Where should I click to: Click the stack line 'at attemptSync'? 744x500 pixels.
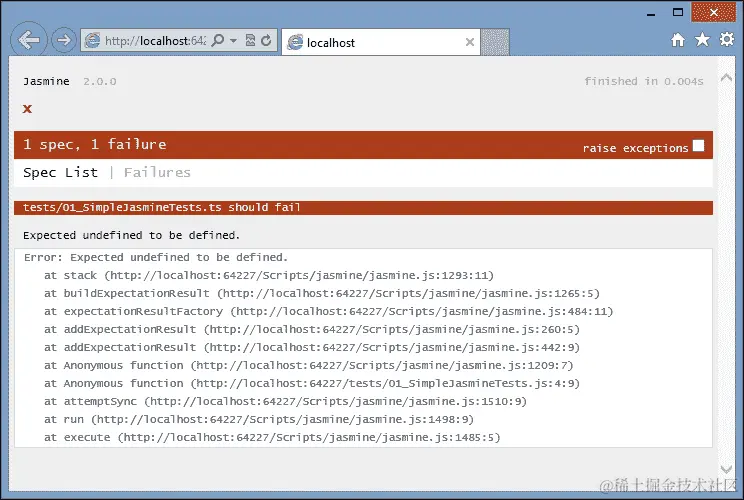click(x=286, y=402)
